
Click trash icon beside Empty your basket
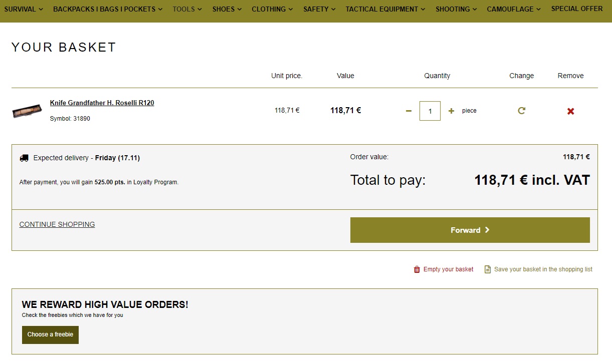(417, 269)
